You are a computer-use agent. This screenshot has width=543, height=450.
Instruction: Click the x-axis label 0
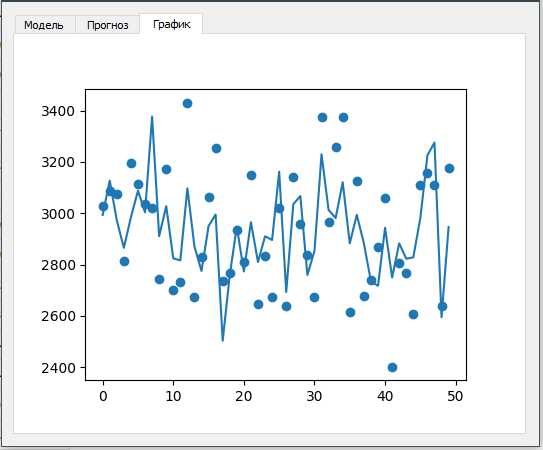pos(103,396)
